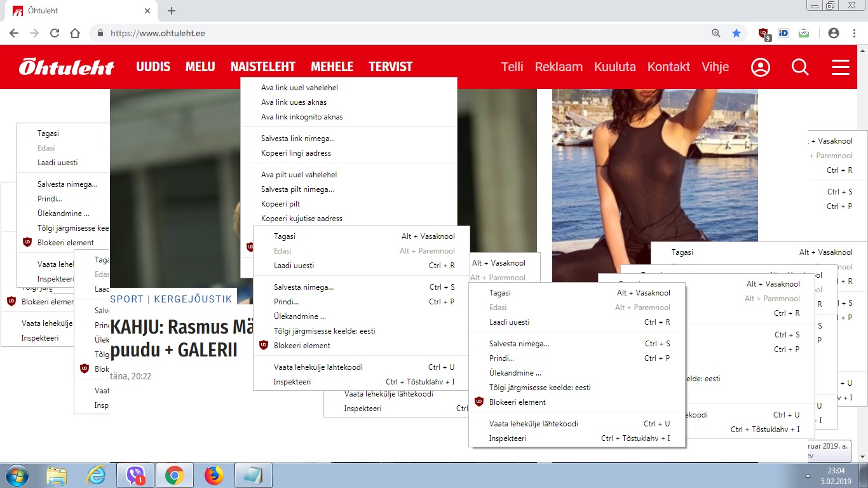This screenshot has height=488, width=868.
Task: Open the site user account icon
Action: coord(760,67)
